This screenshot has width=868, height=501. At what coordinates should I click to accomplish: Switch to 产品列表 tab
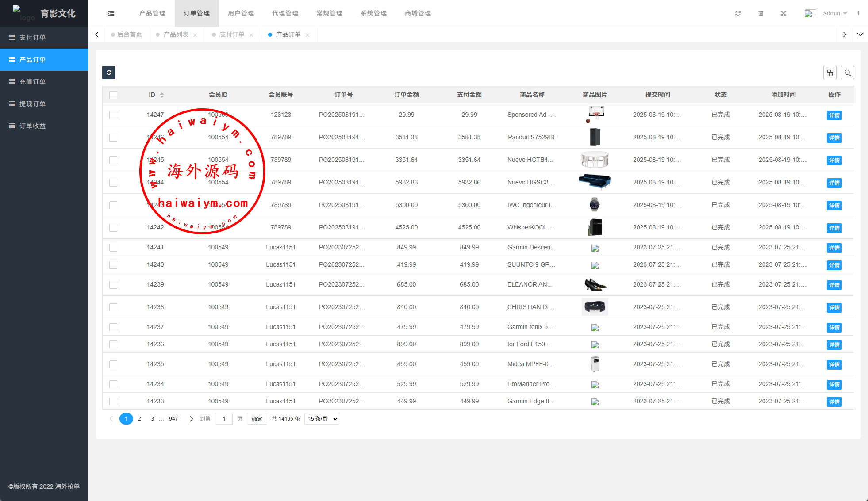point(176,34)
